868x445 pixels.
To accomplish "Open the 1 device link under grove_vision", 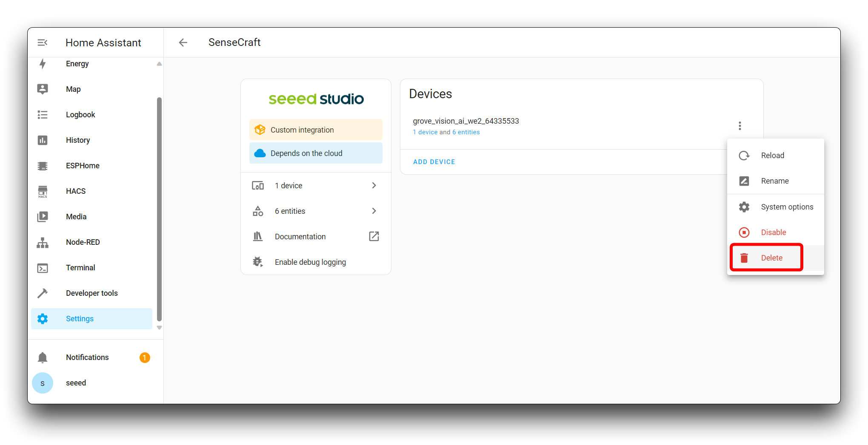I will (425, 132).
